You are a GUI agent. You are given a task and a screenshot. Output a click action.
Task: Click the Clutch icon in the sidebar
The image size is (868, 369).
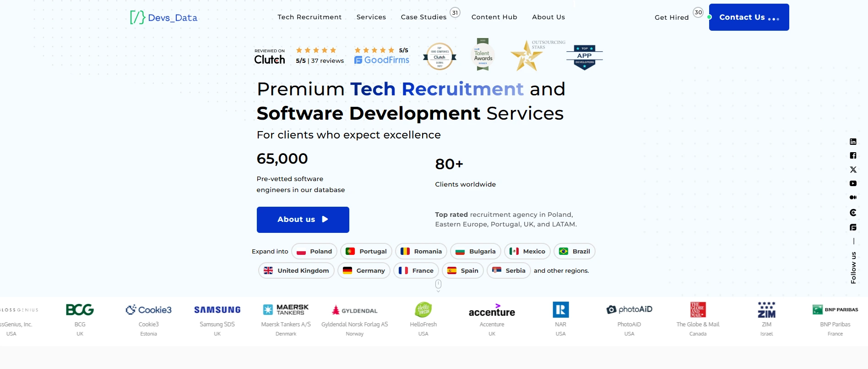853,212
